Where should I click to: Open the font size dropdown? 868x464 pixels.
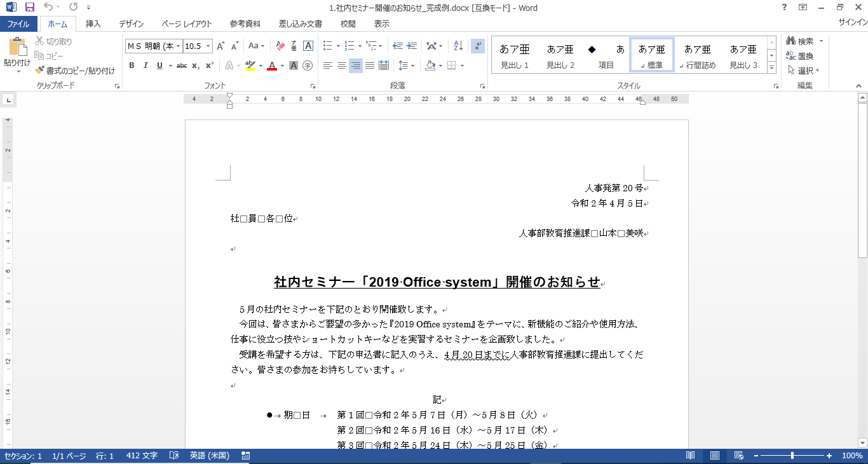pos(207,46)
